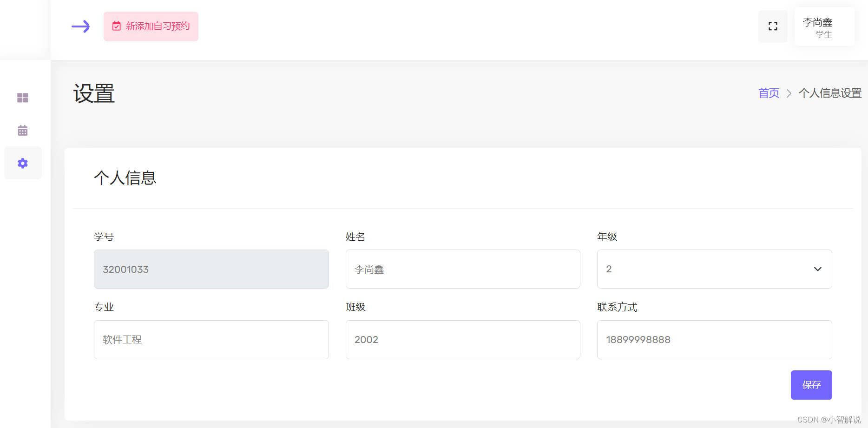This screenshot has width=868, height=428.
Task: Open the dashboard grid icon in sidebar
Action: tap(23, 98)
